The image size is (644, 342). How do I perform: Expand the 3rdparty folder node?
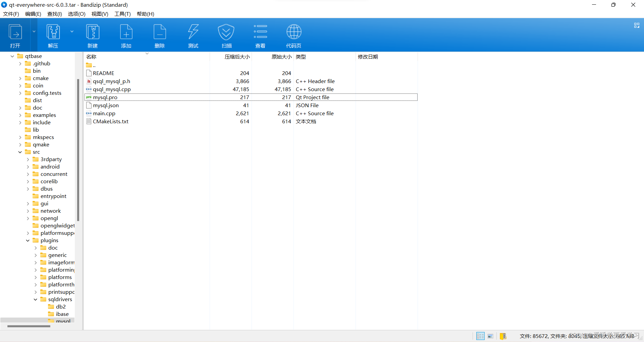click(x=28, y=159)
